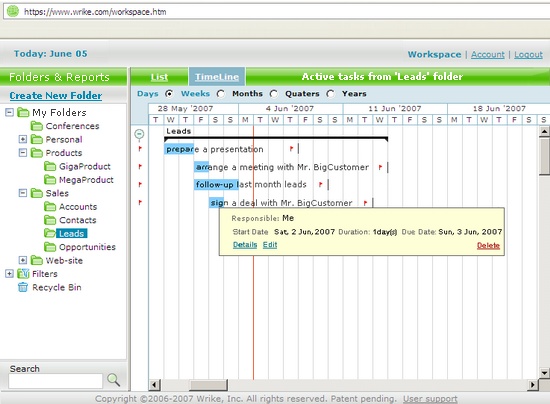Collapse the Products folder node
The width and height of the screenshot is (550, 404).
23,153
